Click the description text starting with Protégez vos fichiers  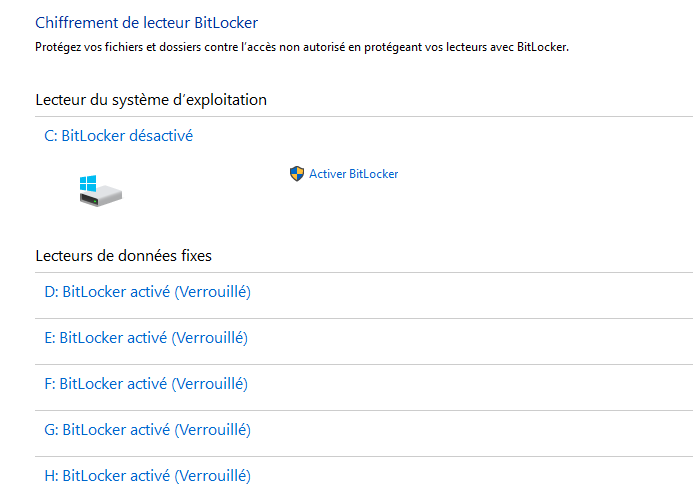tap(301, 47)
